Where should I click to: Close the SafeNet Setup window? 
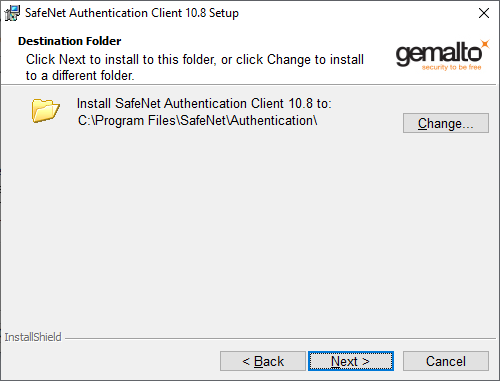[x=484, y=13]
